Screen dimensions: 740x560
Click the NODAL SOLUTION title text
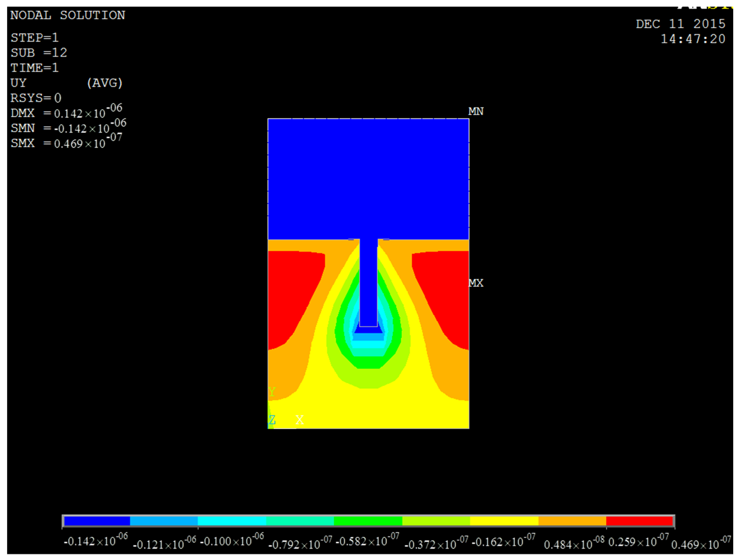[68, 15]
